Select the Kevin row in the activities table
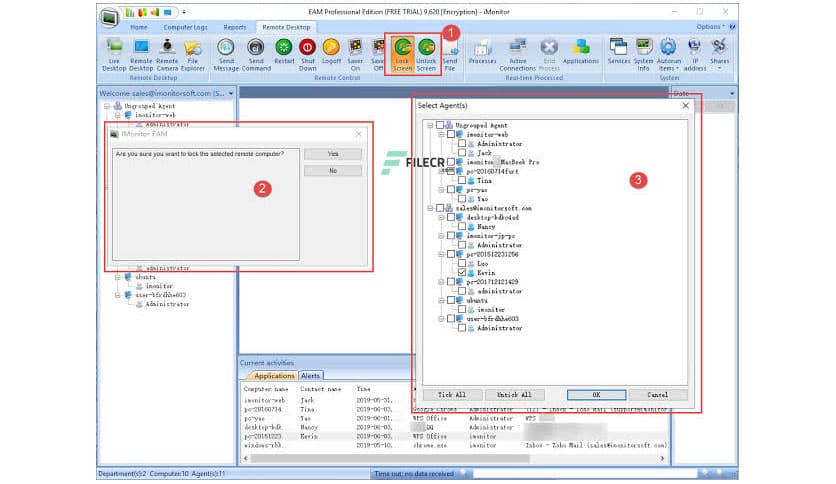The width and height of the screenshot is (836, 484). [x=455, y=436]
